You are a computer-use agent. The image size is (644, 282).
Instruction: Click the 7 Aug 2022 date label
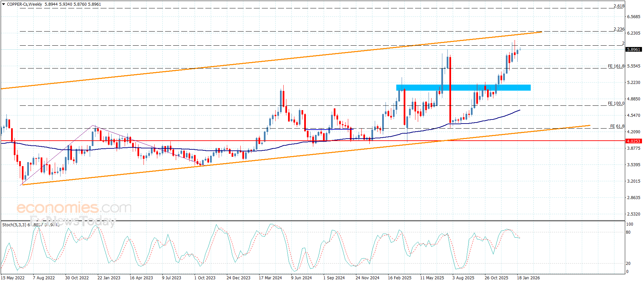[44, 278]
